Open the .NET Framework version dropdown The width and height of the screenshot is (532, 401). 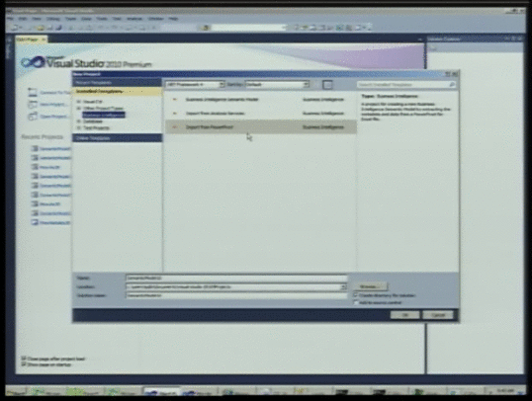click(x=195, y=84)
